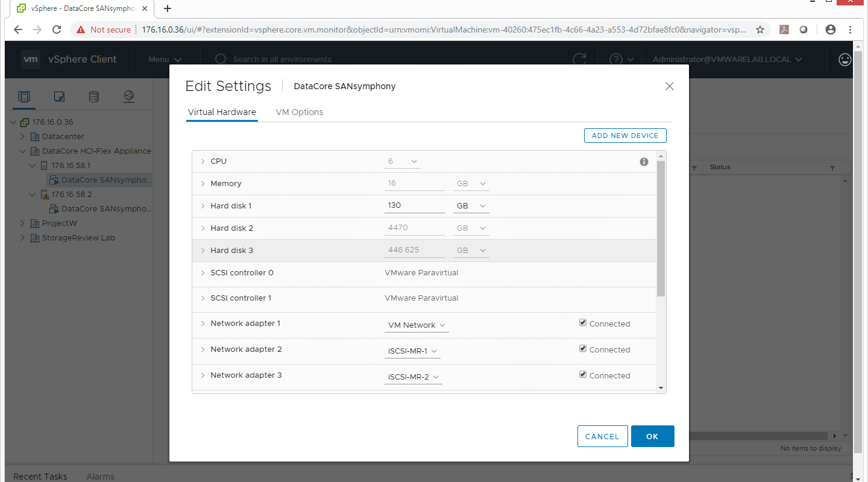Click ADD NEW DEVICE button
The image size is (868, 482).
tap(625, 136)
